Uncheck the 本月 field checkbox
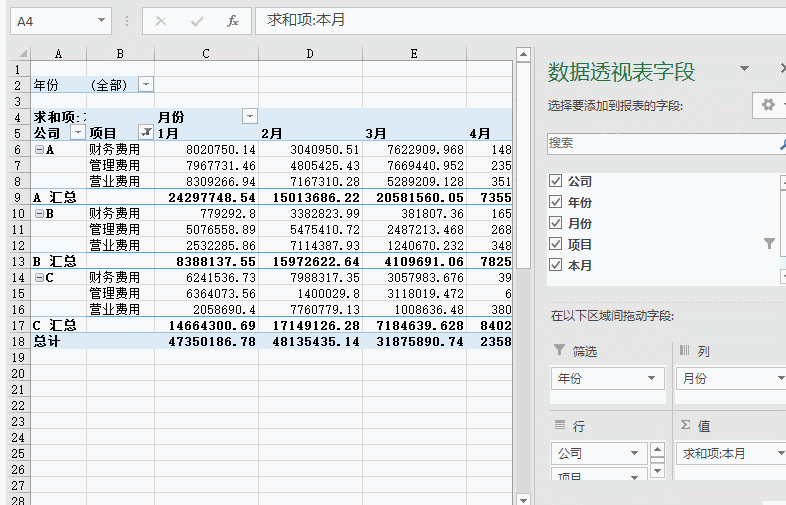Viewport: 786px width, 505px height. point(556,264)
